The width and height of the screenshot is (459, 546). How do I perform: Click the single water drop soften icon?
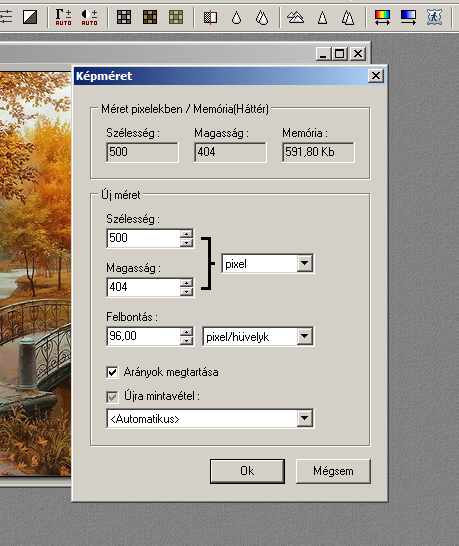[236, 17]
